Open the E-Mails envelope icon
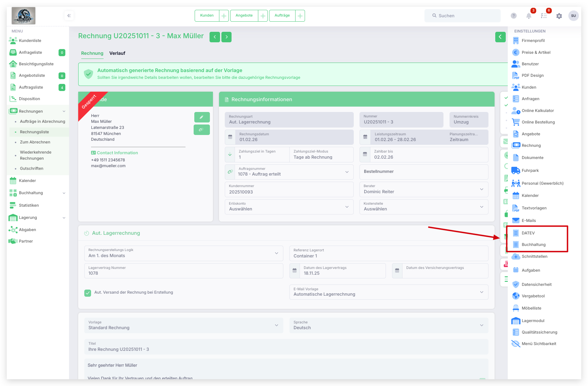This screenshot has width=588, height=386. pyautogui.click(x=516, y=221)
